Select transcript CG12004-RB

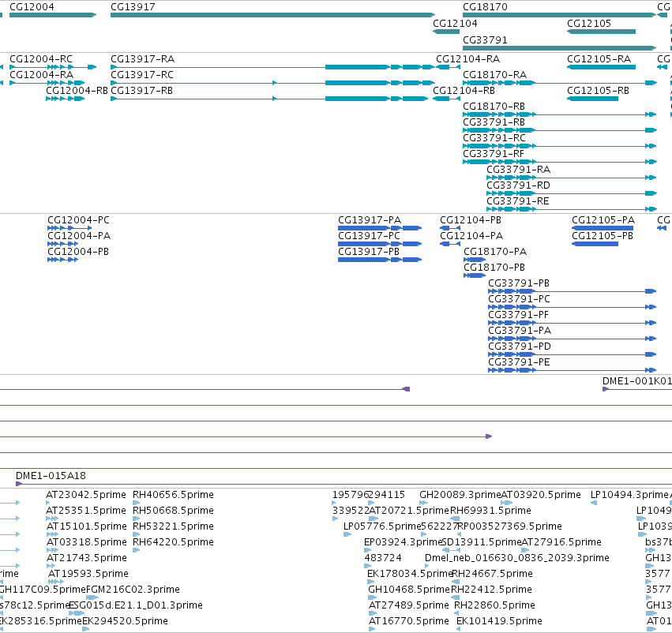click(77, 91)
